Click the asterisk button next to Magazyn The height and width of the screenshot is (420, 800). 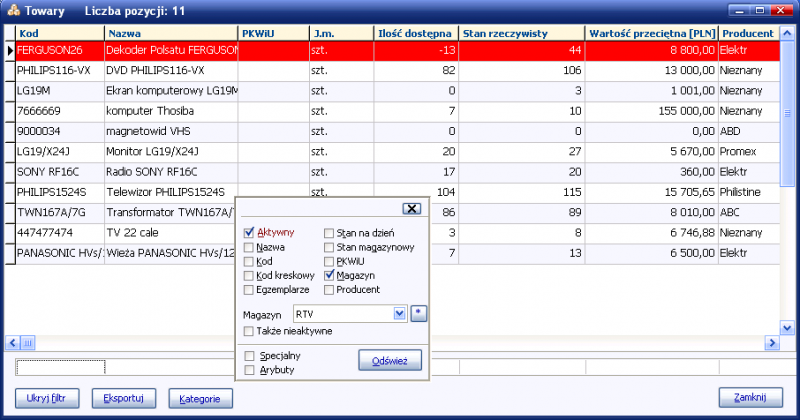pyautogui.click(x=418, y=313)
